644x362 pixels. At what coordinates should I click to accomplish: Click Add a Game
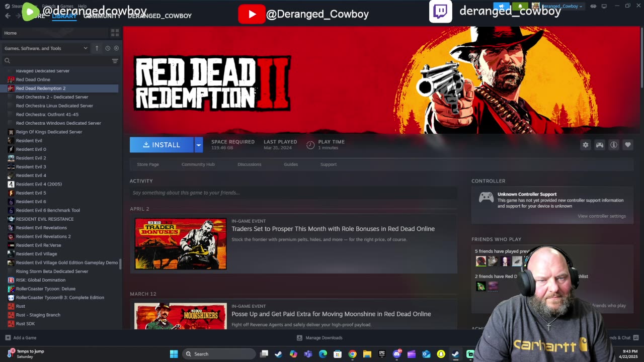click(x=21, y=338)
